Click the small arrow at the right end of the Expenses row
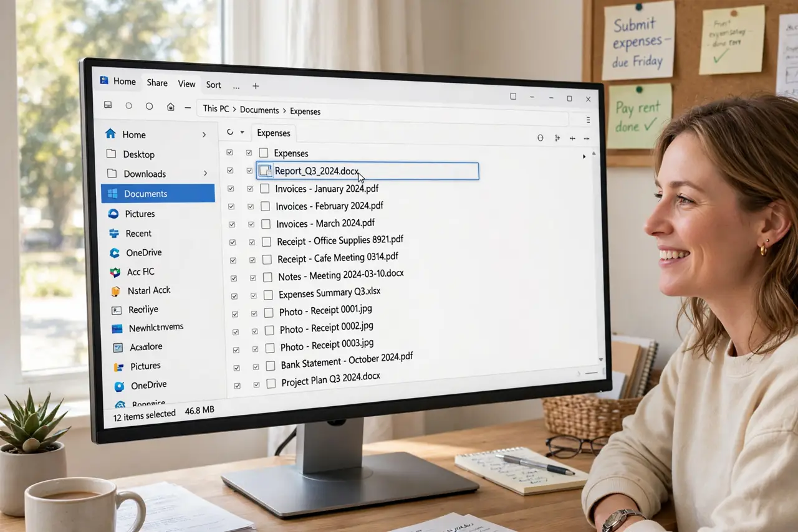Screen dimensions: 798x532 (x=584, y=156)
